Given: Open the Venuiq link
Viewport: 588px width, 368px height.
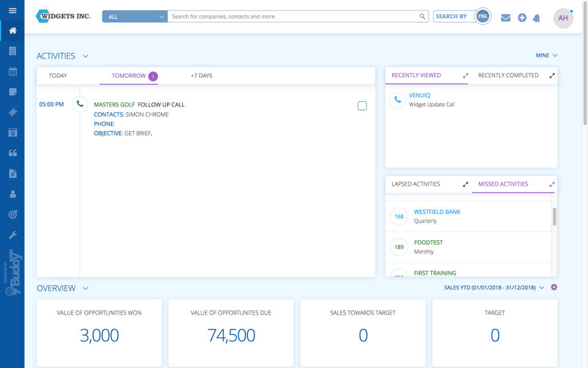Looking at the screenshot, I should (x=420, y=96).
